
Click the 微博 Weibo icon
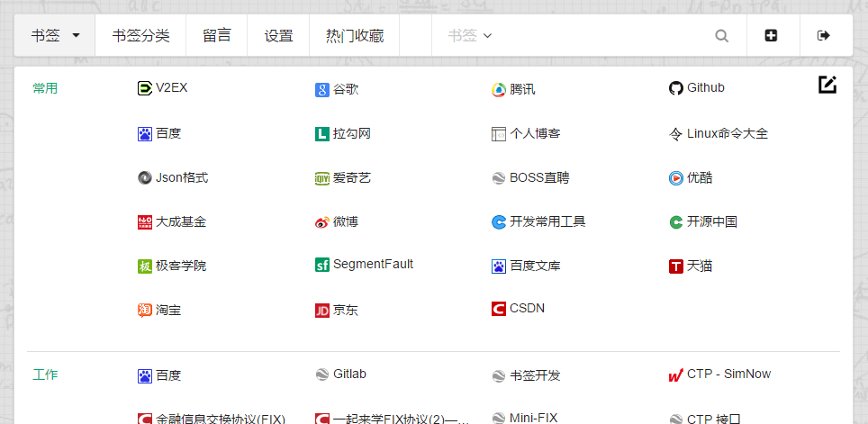321,222
